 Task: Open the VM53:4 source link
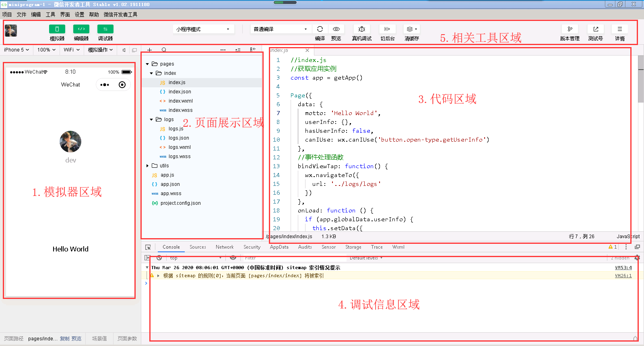pos(623,268)
